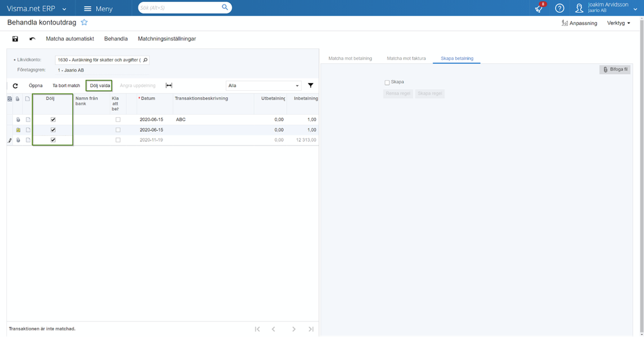Click the search magnifier in top bar
Viewport: 644px width, 337px height.
click(225, 7)
